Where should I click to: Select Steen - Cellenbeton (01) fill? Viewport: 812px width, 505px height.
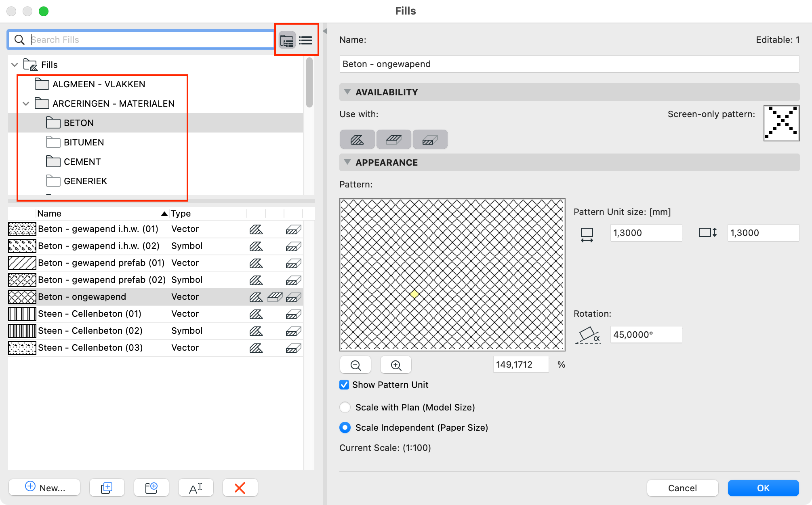tap(156, 314)
